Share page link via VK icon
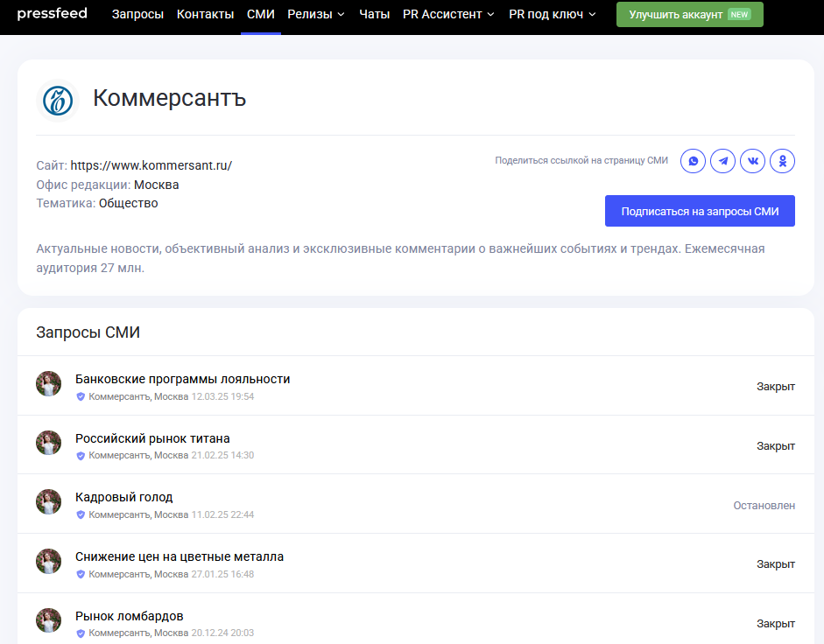This screenshot has height=644, width=824. pyautogui.click(x=752, y=161)
